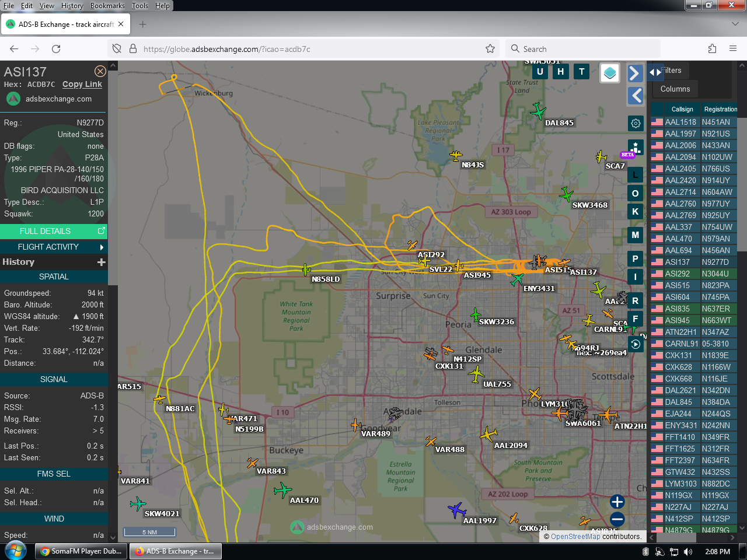Toggle the T map button
The width and height of the screenshot is (747, 560).
click(x=582, y=72)
